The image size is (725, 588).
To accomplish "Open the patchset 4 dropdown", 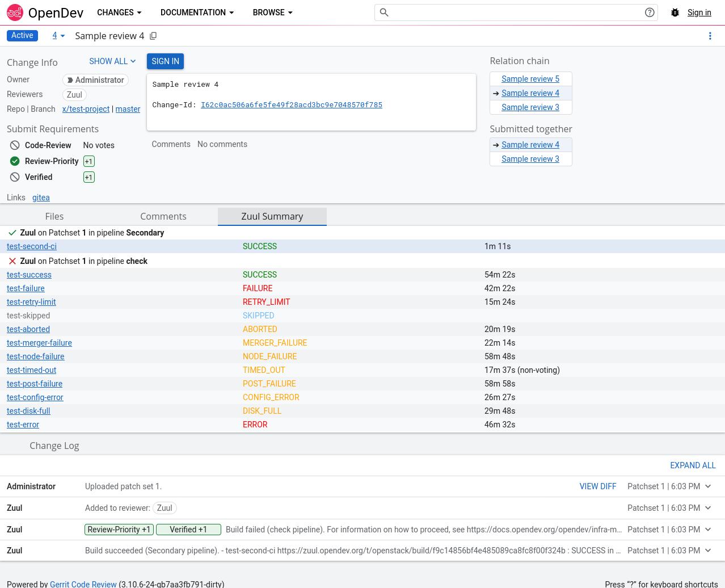I will pos(58,36).
